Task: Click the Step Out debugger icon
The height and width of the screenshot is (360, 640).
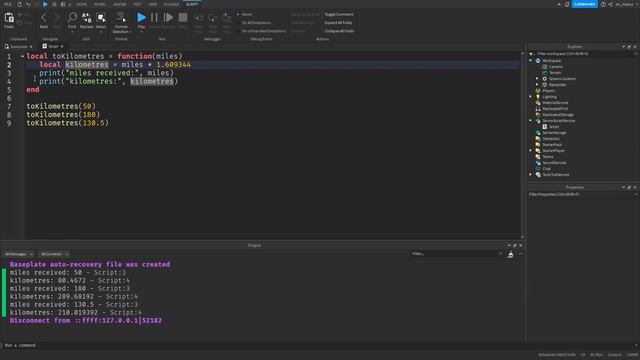Action: [226, 18]
